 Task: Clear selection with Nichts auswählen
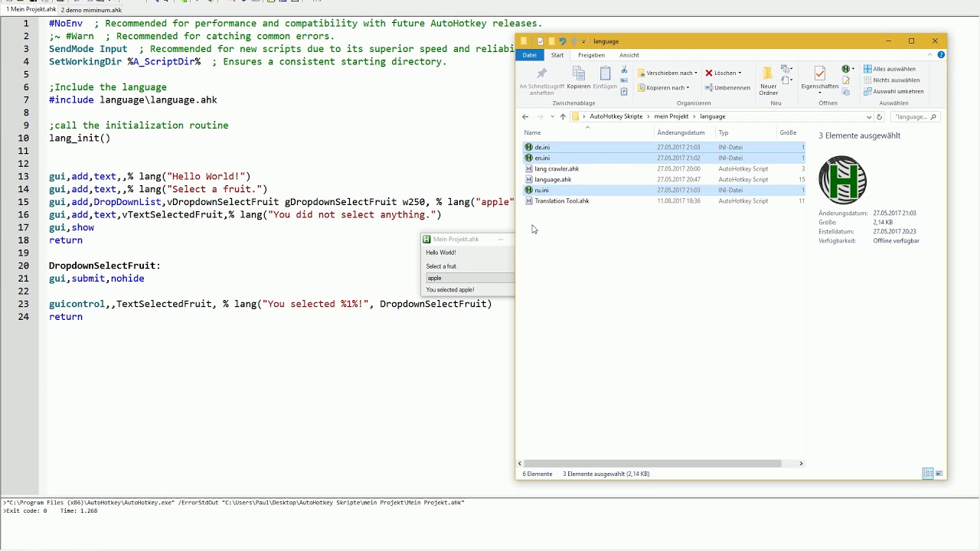[892, 80]
